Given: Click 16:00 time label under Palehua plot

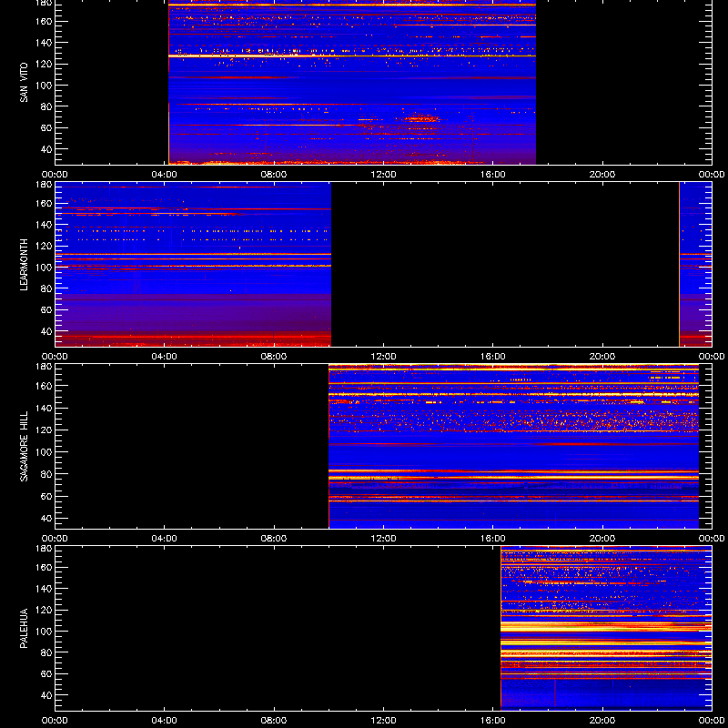Looking at the screenshot, I should pyautogui.click(x=493, y=721).
